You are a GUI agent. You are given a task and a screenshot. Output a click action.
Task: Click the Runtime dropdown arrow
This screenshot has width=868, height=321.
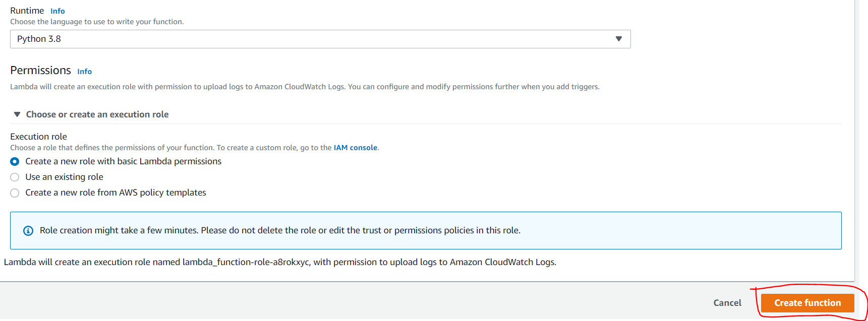point(619,39)
